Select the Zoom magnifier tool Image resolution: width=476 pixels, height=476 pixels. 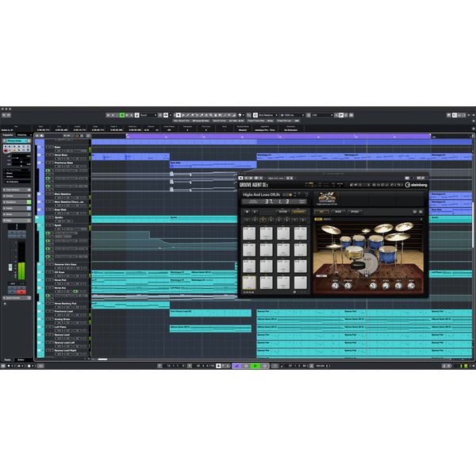[211, 115]
